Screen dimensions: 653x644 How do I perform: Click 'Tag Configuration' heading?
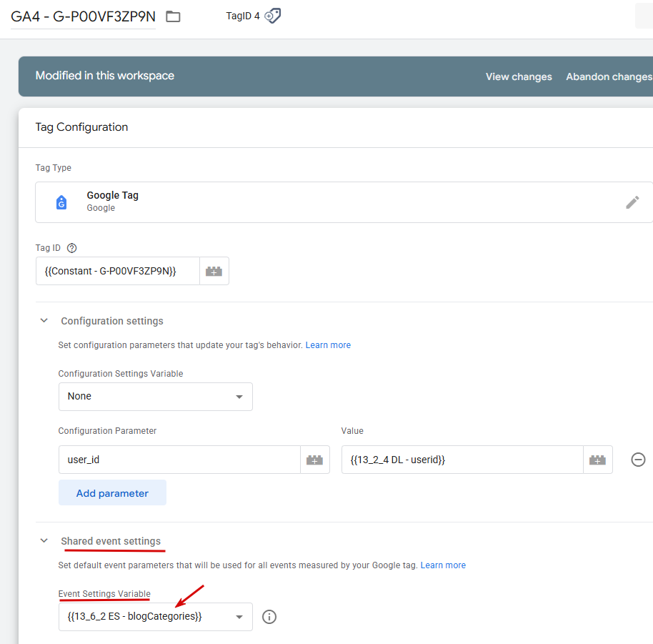(81, 127)
